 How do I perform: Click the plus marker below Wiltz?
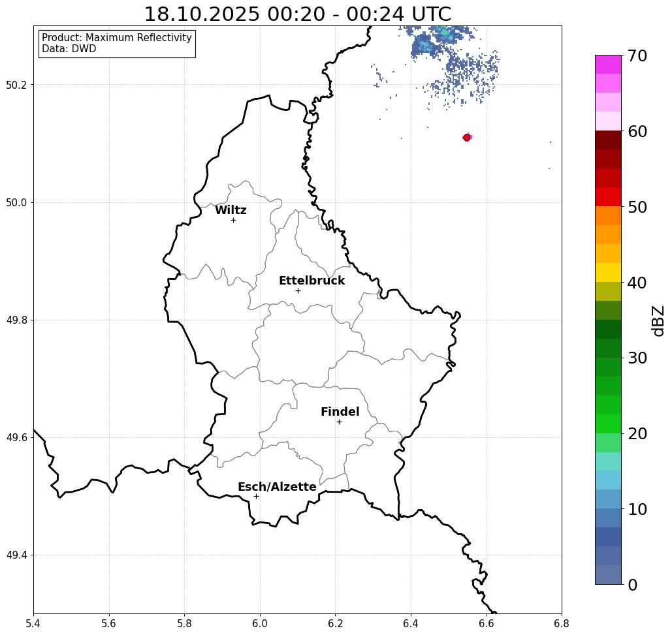coord(233,221)
